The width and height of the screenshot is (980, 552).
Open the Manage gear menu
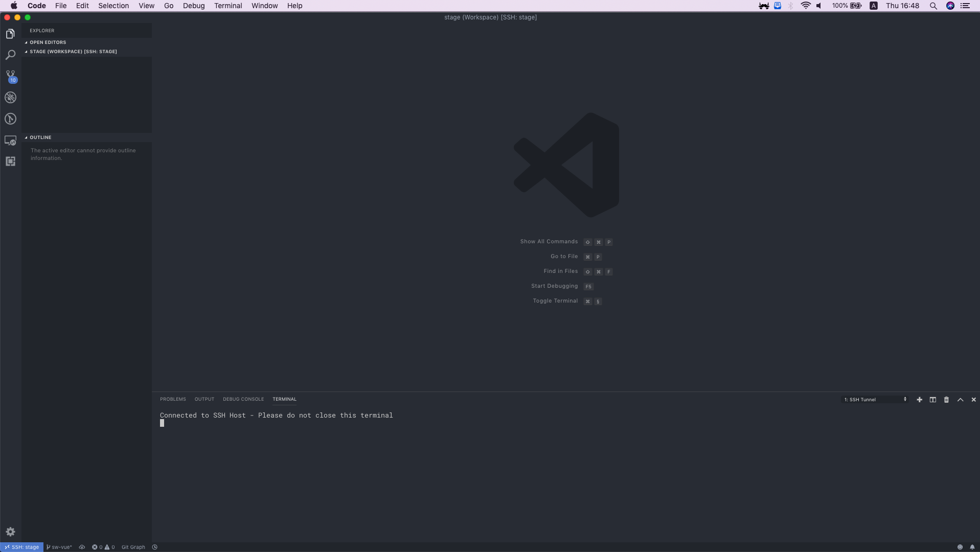point(10,532)
